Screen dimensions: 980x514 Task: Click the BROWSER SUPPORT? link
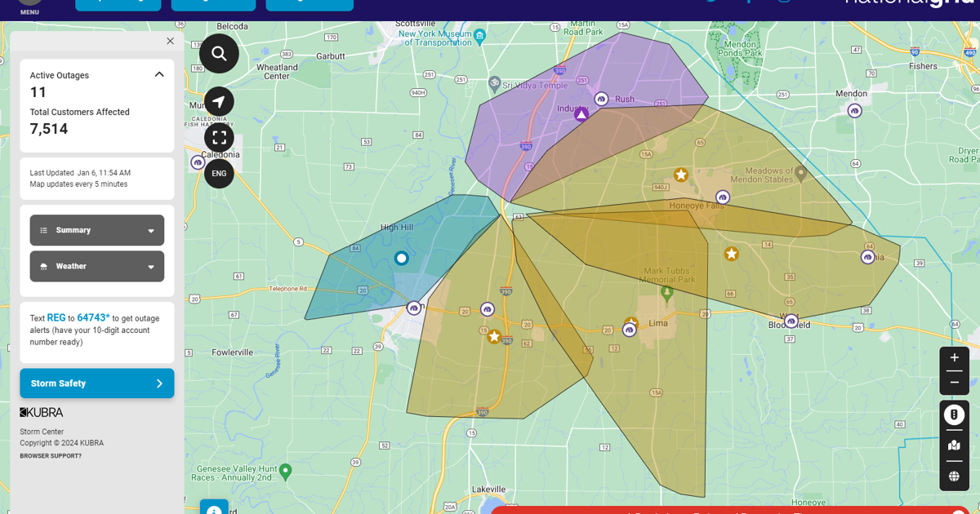click(51, 456)
